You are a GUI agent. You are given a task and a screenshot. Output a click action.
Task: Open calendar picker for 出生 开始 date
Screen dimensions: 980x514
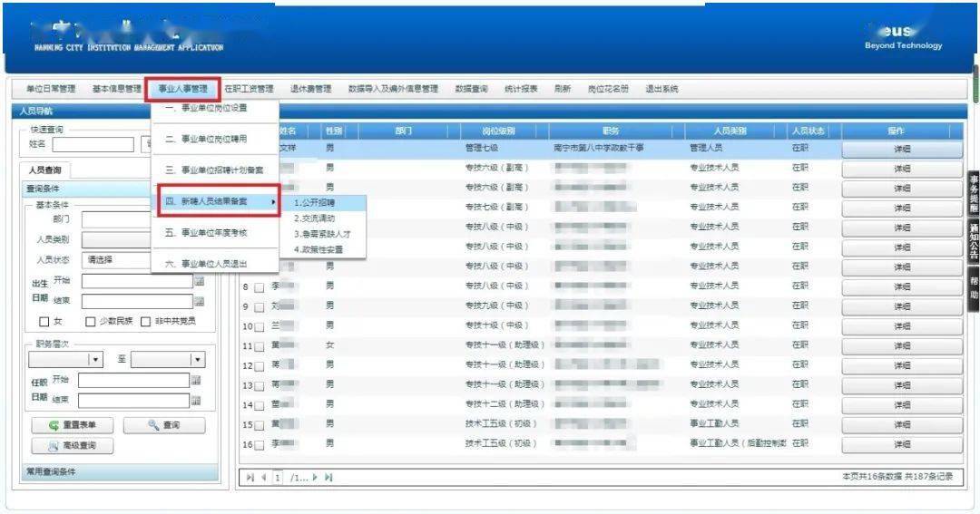[199, 281]
